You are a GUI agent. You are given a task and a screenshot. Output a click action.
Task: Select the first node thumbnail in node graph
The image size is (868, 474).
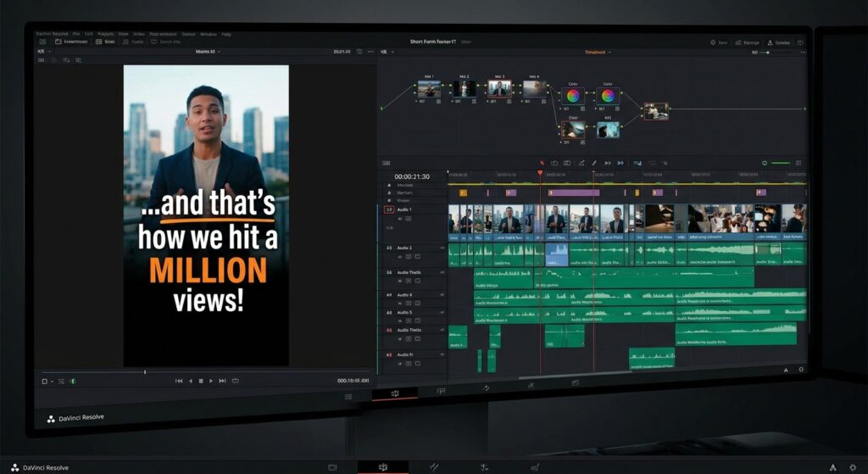[429, 88]
